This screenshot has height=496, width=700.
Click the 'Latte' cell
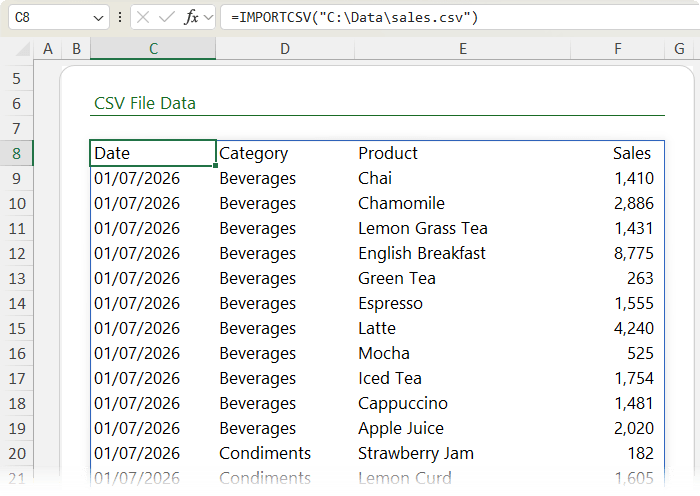click(462, 328)
